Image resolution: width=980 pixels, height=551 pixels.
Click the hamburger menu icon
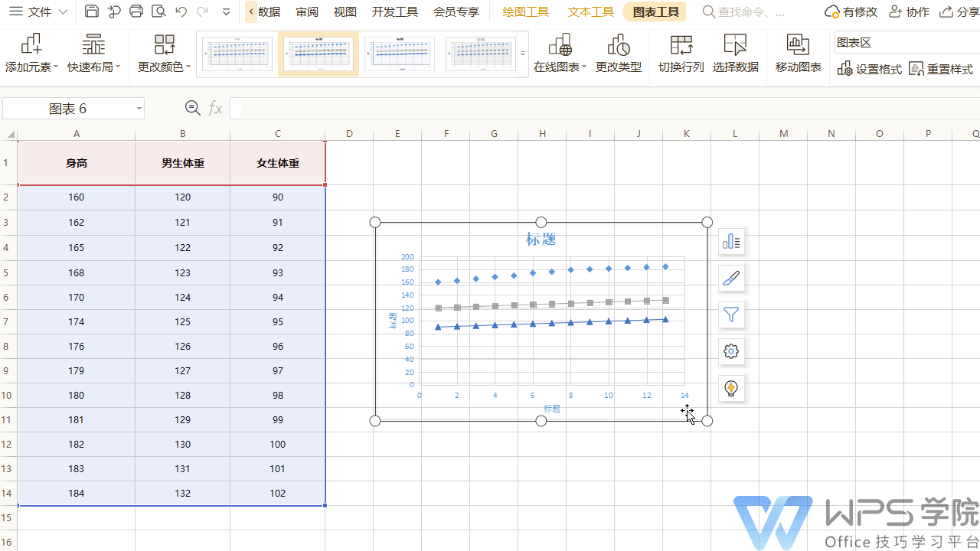tap(15, 11)
